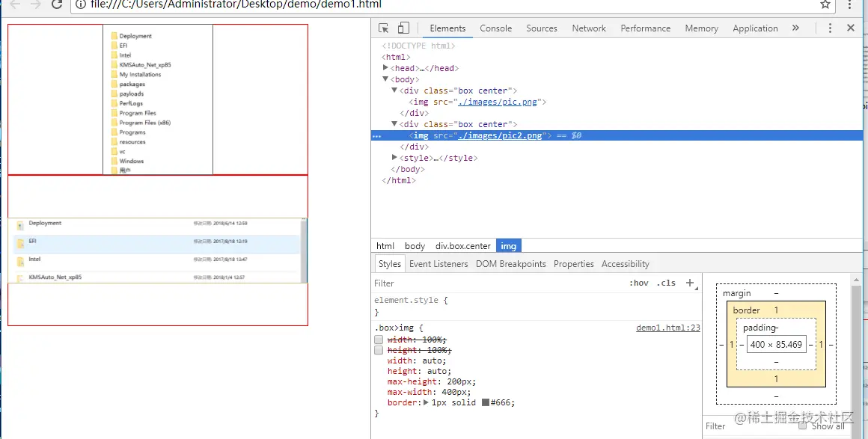
Task: Click the forward navigation arrow
Action: pyautogui.click(x=35, y=4)
